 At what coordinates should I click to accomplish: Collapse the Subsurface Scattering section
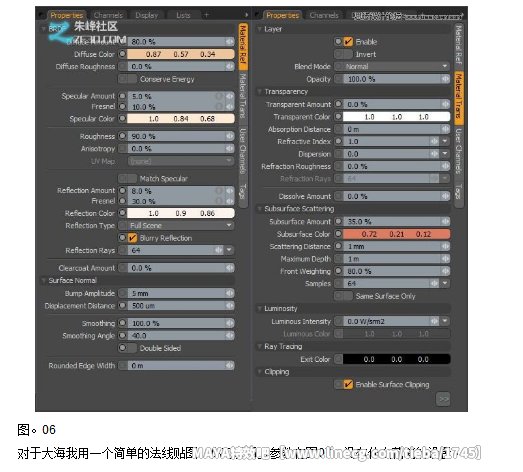(259, 209)
